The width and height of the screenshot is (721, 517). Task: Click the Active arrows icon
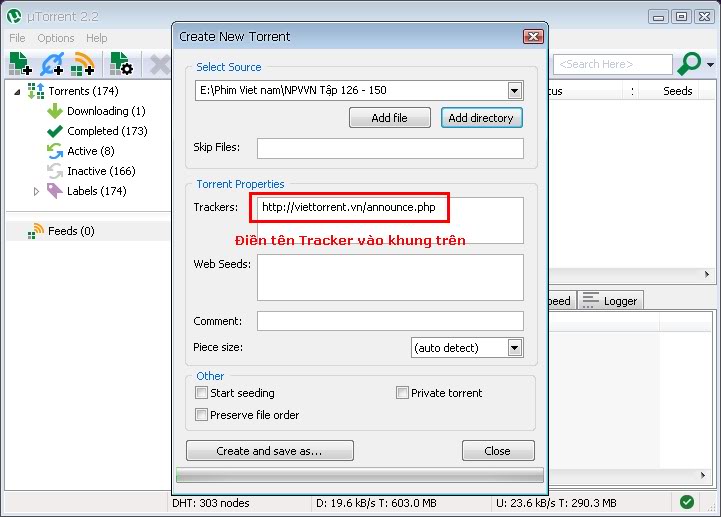[x=55, y=151]
